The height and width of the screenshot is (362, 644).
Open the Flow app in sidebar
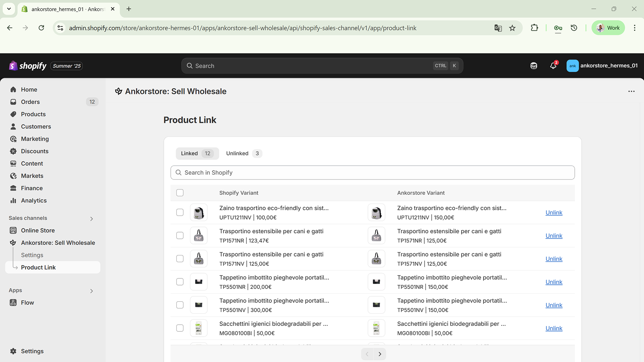coord(27,302)
